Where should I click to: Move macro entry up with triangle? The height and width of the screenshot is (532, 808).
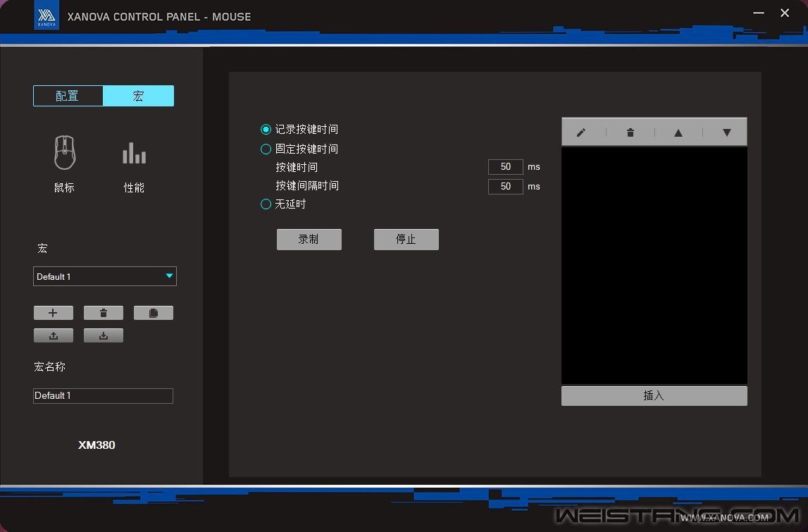[x=678, y=132]
